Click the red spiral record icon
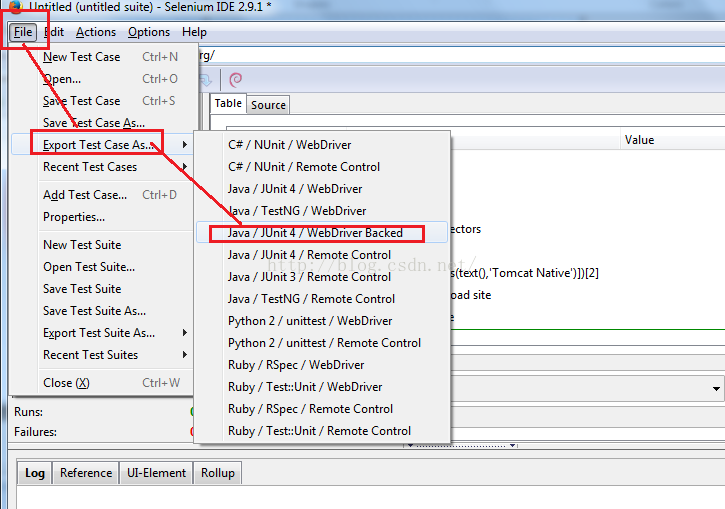 tap(235, 80)
